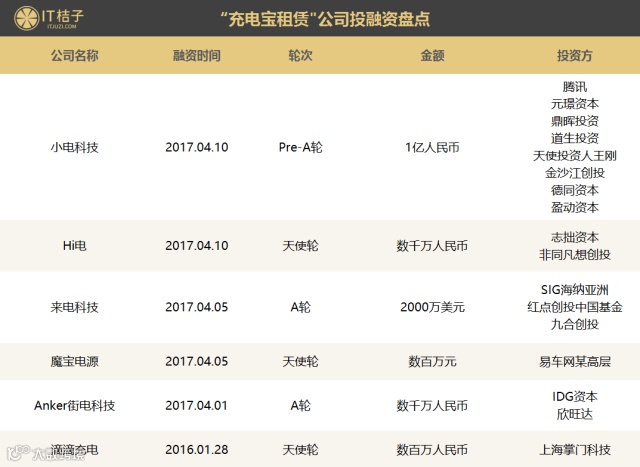The width and height of the screenshot is (640, 467).
Task: Click the investor 红点创投中国基金
Action: 575,307
